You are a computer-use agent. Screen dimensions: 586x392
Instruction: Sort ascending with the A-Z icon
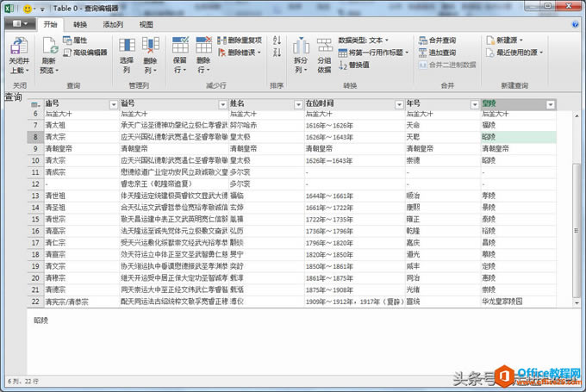(x=277, y=40)
